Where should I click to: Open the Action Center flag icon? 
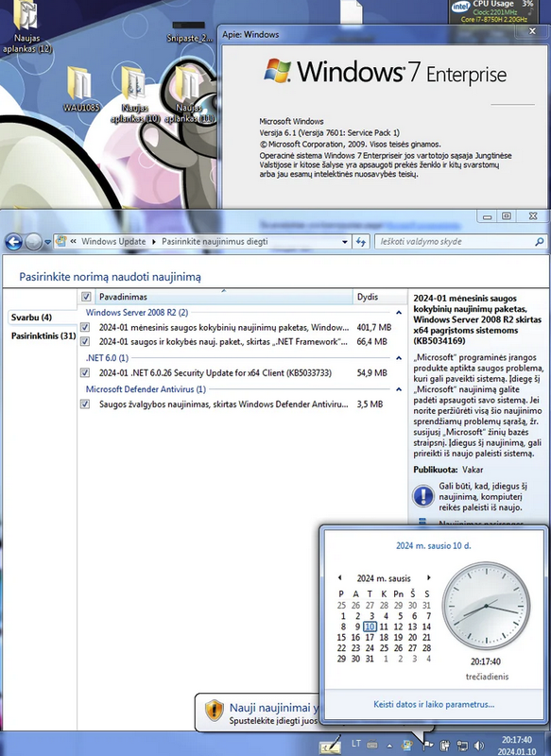[427, 746]
